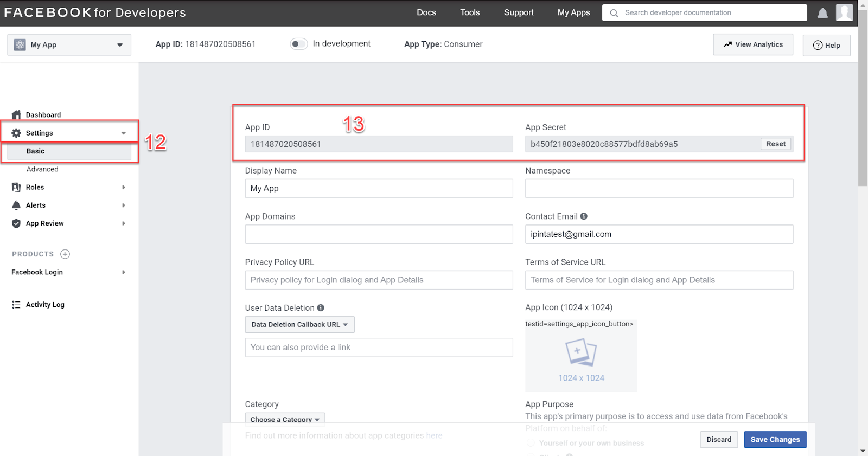The image size is (868, 456).
Task: Open the My App dropdown selector
Action: [x=69, y=45]
